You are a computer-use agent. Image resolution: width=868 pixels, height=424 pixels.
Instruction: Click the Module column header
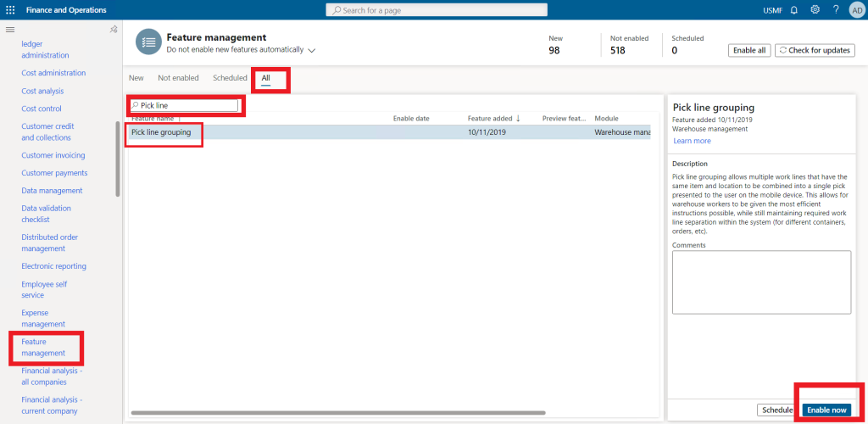(606, 119)
